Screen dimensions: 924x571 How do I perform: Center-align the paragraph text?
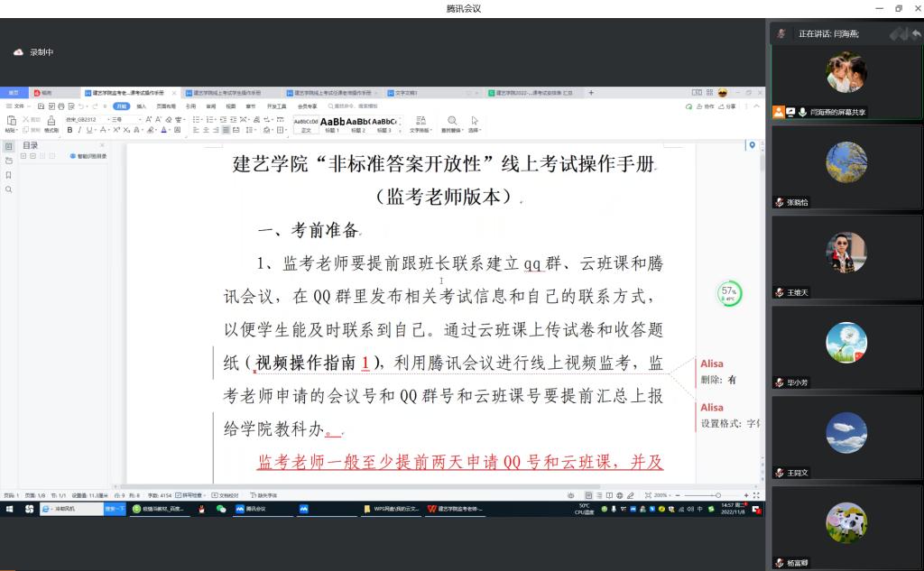coord(206,130)
